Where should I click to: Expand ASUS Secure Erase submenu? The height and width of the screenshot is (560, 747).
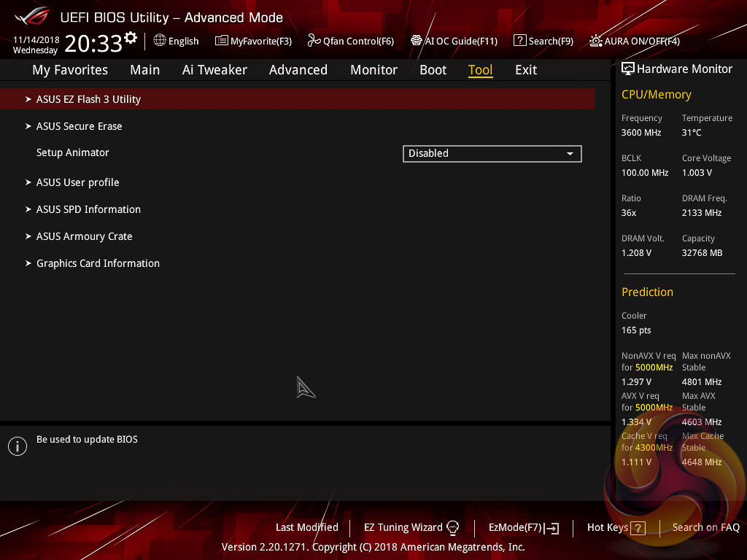coord(79,126)
